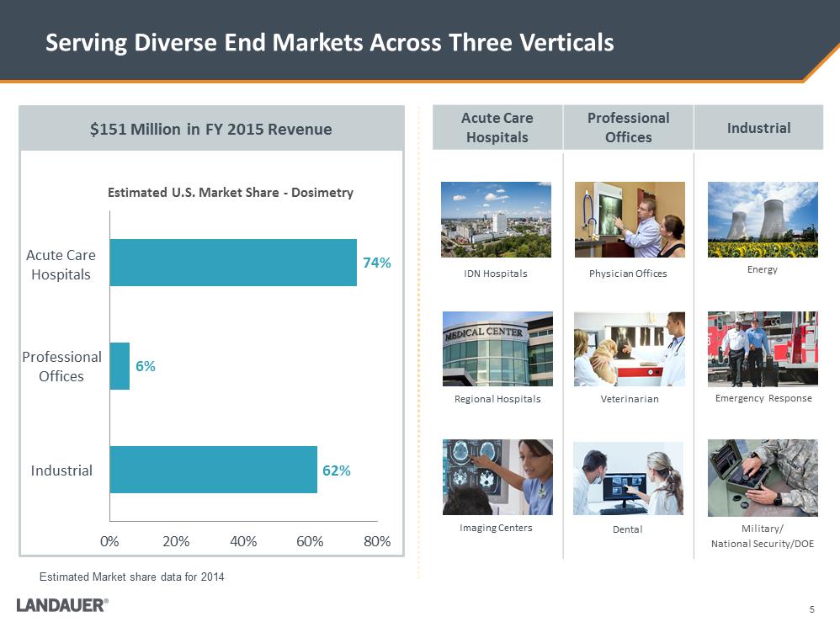840x622 pixels.
Task: Open the Physician Offices image
Action: [x=628, y=219]
